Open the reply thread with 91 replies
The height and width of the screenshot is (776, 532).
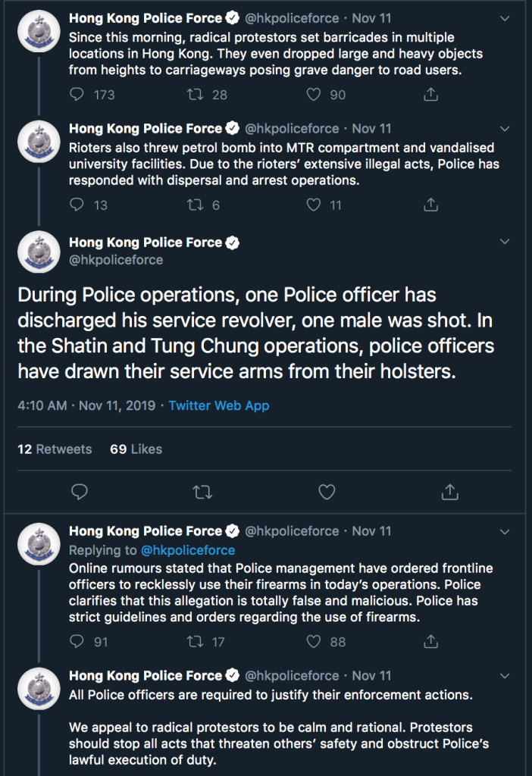(77, 641)
